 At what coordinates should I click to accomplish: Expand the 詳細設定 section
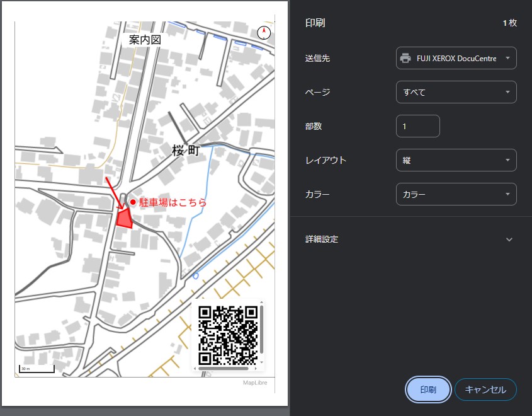pos(509,240)
